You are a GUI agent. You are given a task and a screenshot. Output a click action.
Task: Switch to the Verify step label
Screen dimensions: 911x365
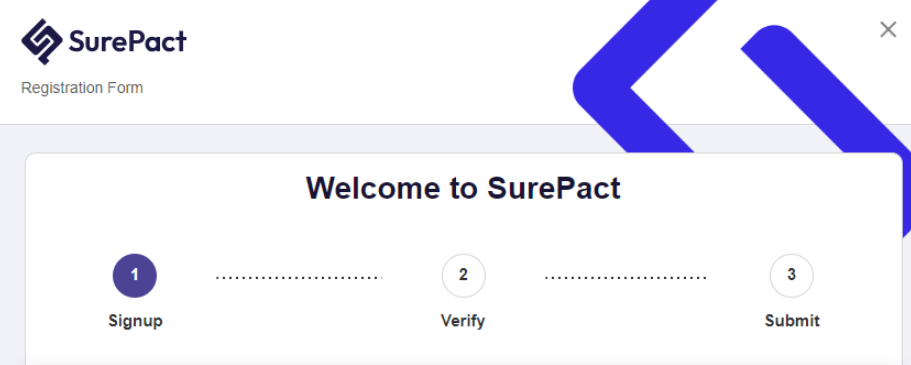tap(463, 321)
